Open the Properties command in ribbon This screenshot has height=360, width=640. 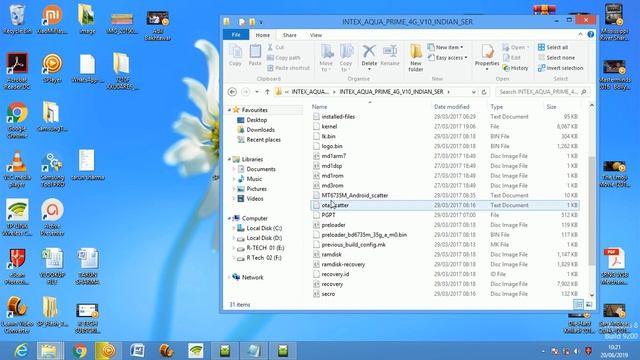[x=487, y=57]
